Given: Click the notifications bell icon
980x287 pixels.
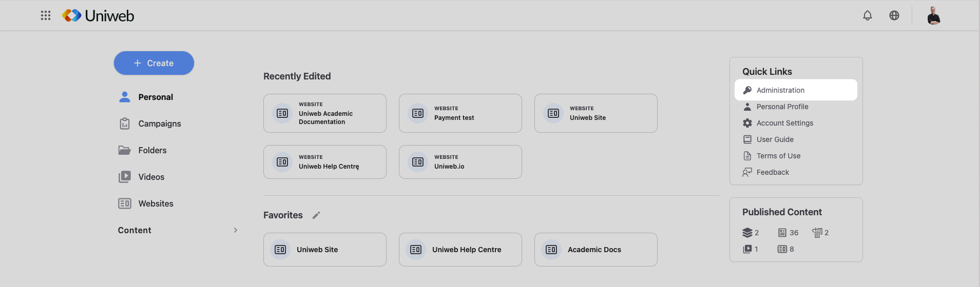Looking at the screenshot, I should 868,15.
